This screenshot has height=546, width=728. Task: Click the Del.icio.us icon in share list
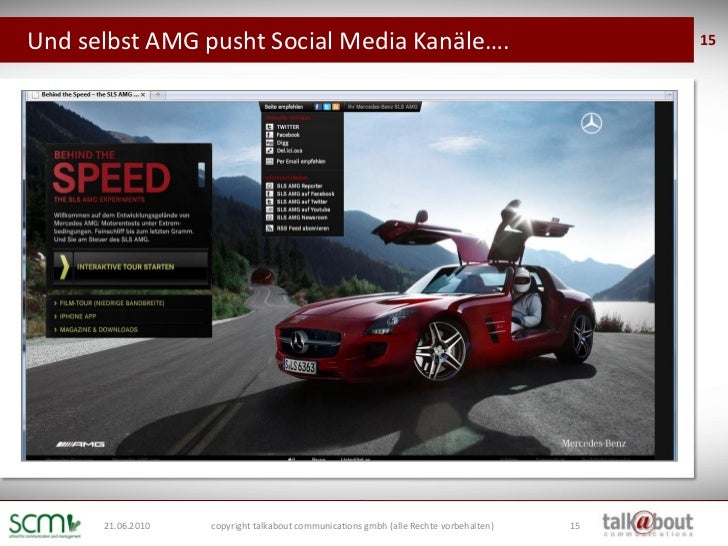point(269,150)
